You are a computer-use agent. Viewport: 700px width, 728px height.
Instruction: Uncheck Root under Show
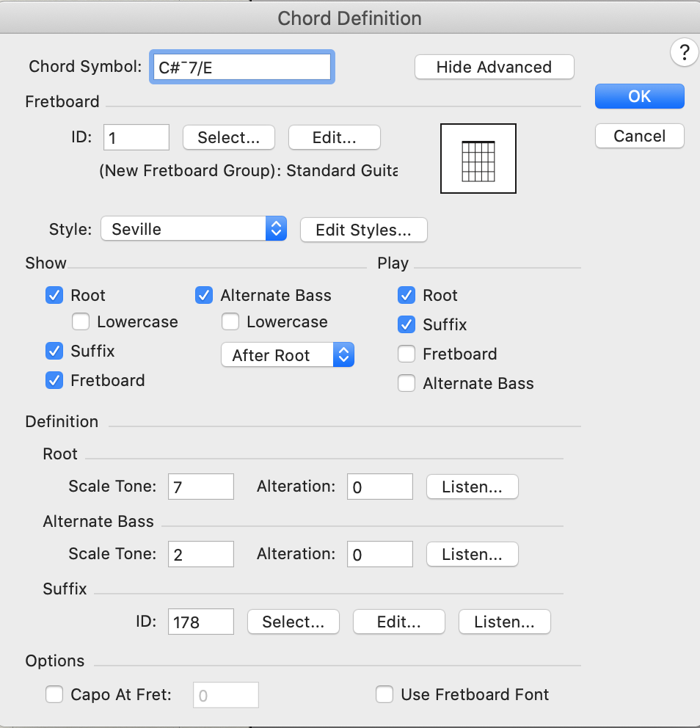pos(54,295)
